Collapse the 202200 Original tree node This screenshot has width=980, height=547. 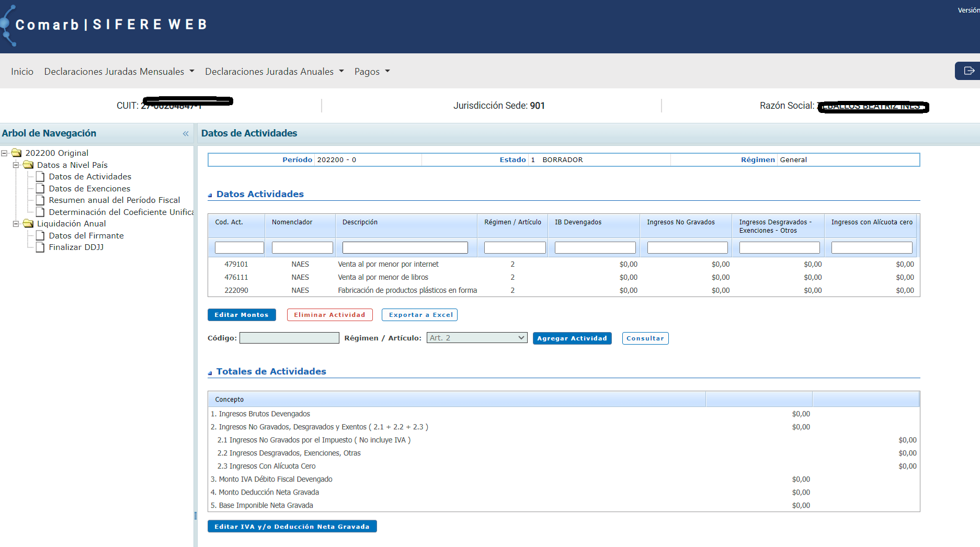click(4, 153)
